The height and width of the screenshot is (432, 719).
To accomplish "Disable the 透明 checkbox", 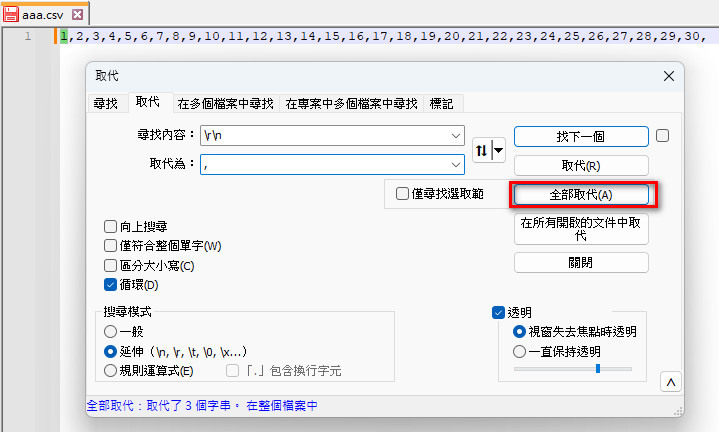I will click(x=498, y=313).
